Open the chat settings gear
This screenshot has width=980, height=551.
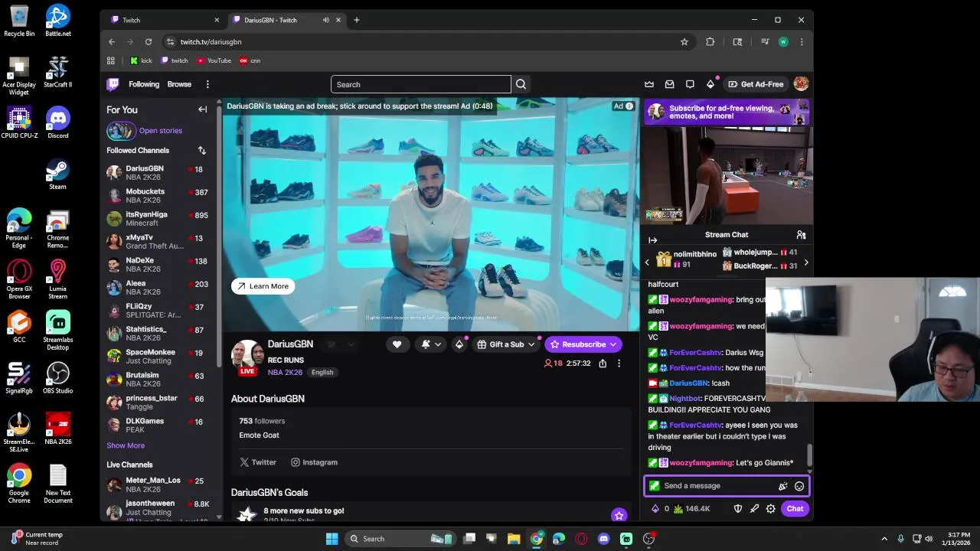tap(771, 509)
